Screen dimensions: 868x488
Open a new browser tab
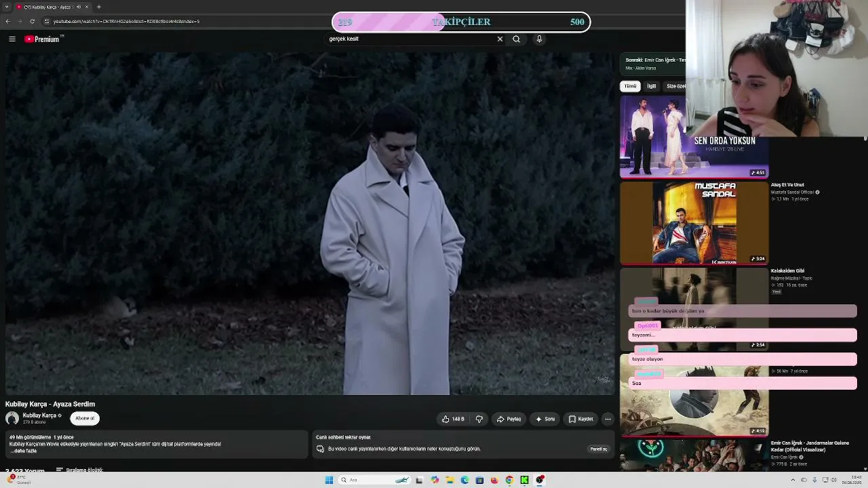pyautogui.click(x=99, y=7)
